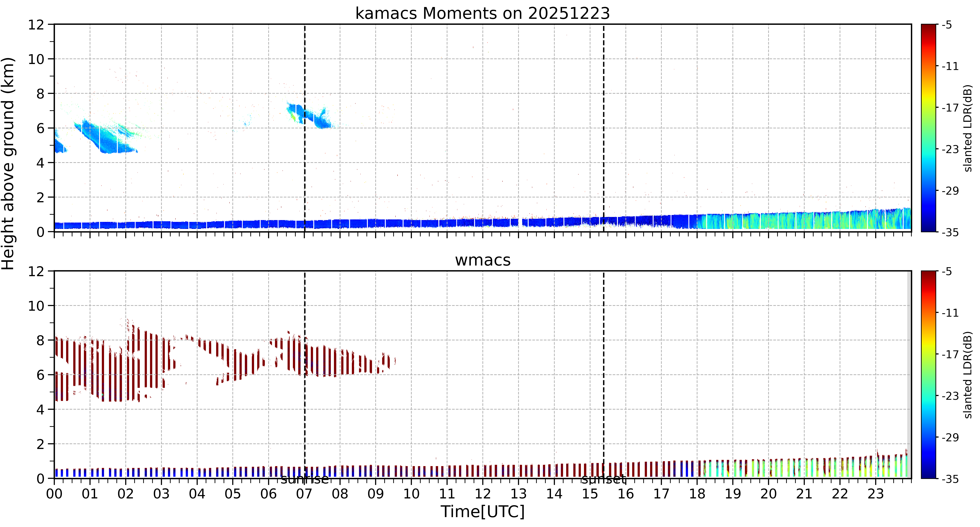This screenshot has height=527, width=980.
Task: Click the 'Time[UTC]' x-axis label
Action: click(482, 511)
